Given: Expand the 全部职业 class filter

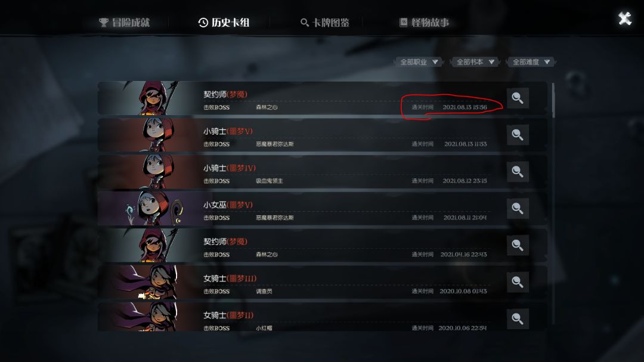Looking at the screenshot, I should pos(419,62).
